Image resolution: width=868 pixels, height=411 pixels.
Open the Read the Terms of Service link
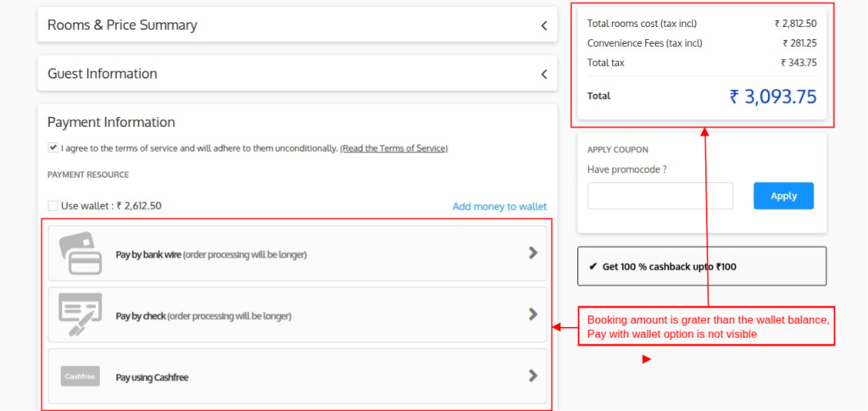[x=393, y=148]
